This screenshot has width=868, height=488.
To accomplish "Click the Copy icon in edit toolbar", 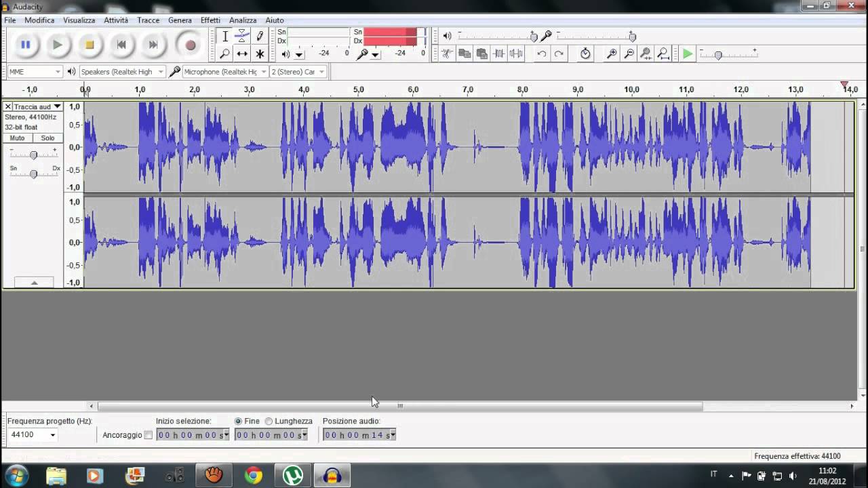I will 465,54.
